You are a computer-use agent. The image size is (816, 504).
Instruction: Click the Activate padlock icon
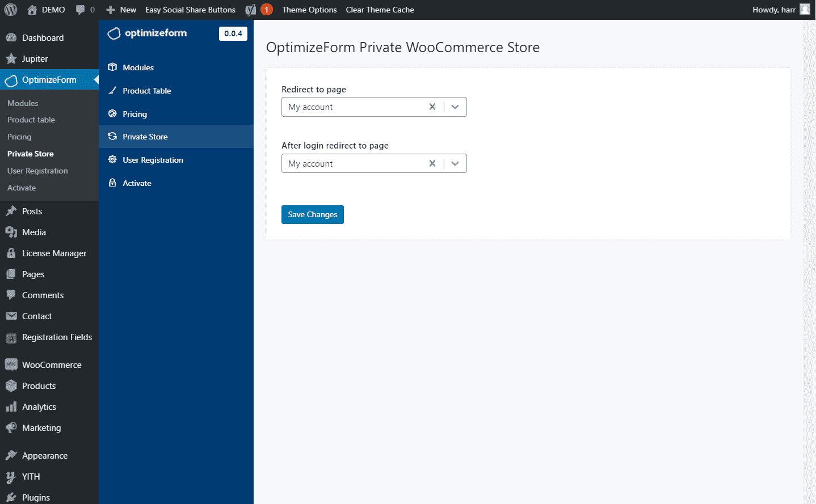pyautogui.click(x=112, y=183)
